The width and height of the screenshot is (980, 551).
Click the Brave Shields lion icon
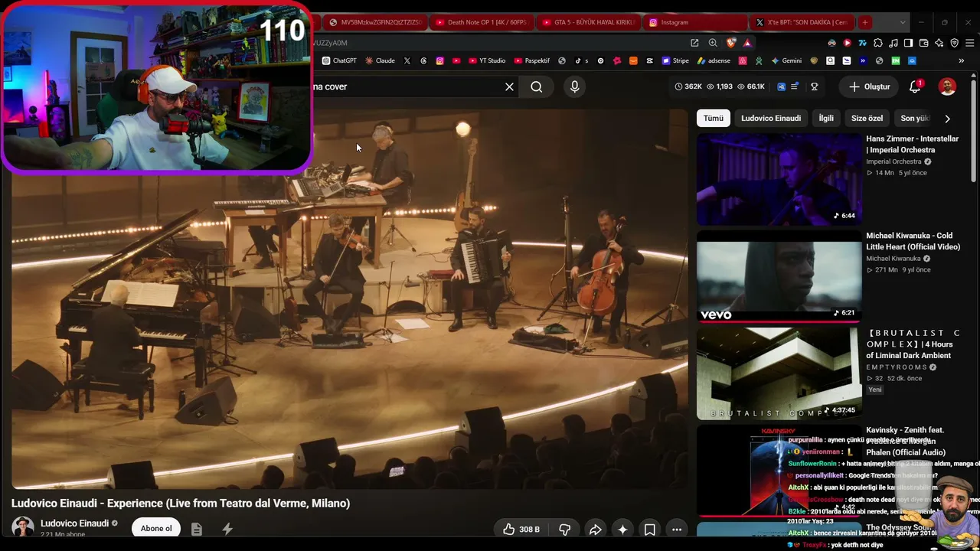(x=732, y=43)
